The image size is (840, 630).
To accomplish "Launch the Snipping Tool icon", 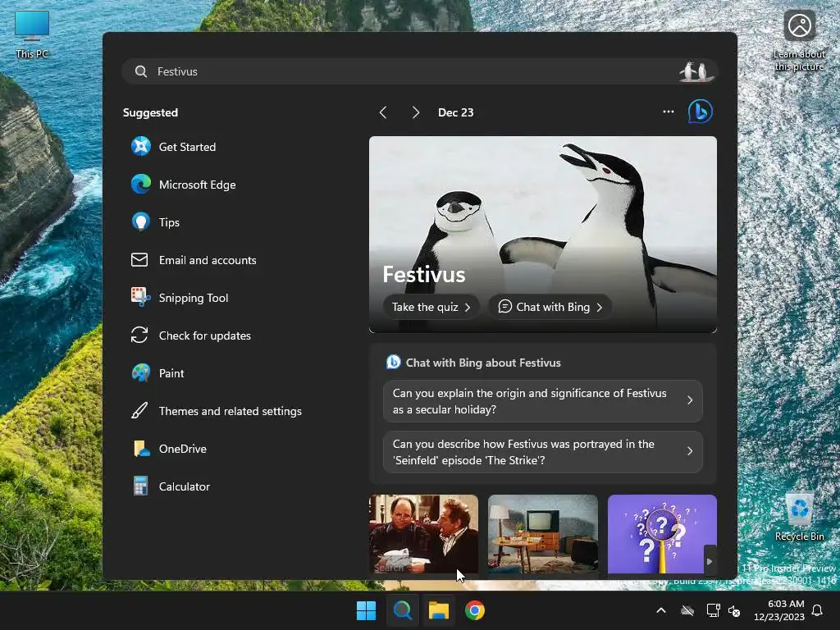I will [x=141, y=297].
